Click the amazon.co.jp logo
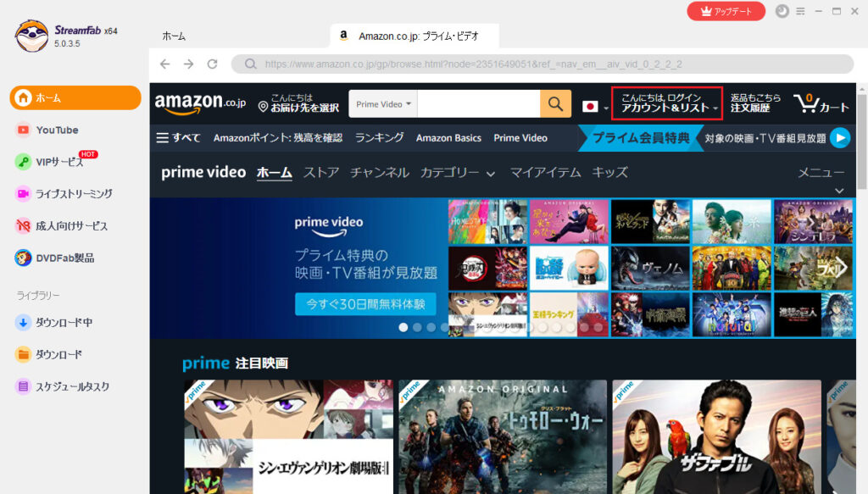This screenshot has width=868, height=494. (200, 103)
